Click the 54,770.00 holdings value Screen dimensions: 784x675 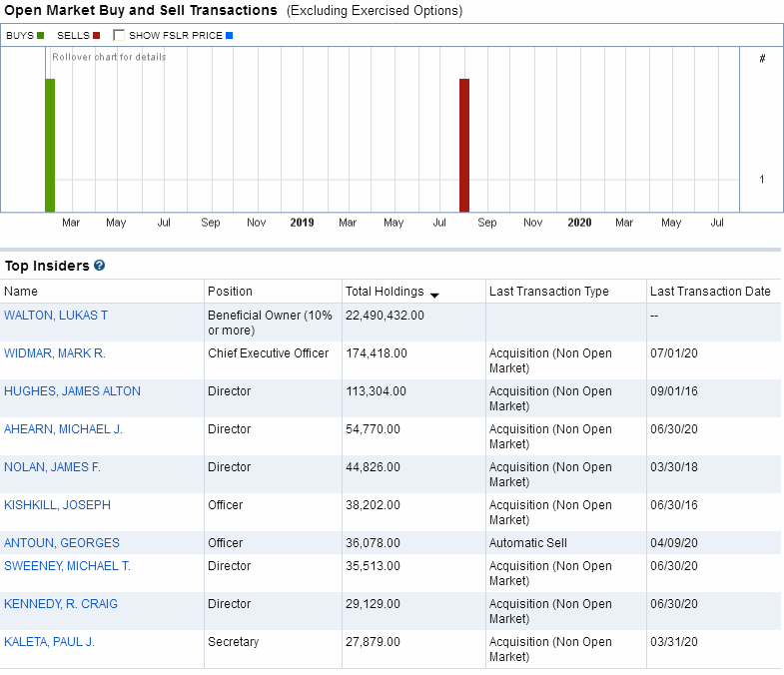373,429
